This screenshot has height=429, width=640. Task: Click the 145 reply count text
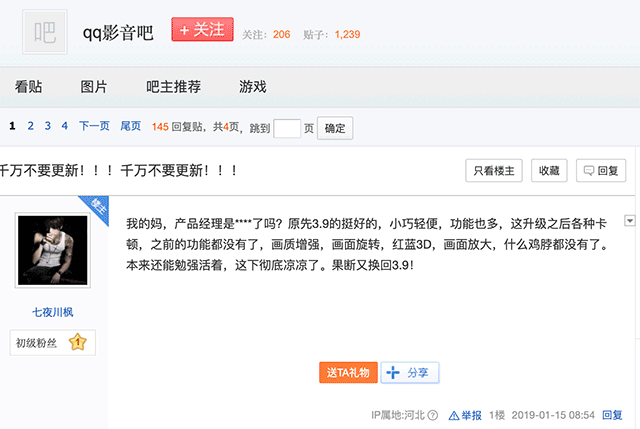[160, 127]
